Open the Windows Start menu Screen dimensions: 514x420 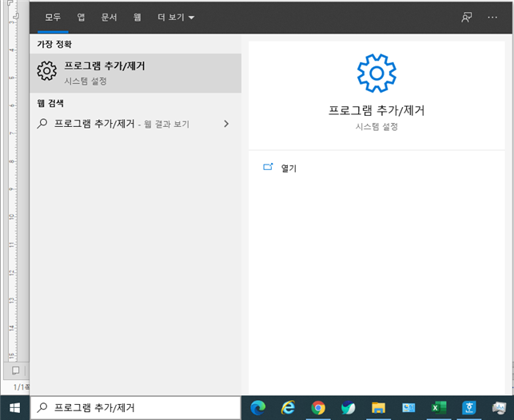[14, 408]
